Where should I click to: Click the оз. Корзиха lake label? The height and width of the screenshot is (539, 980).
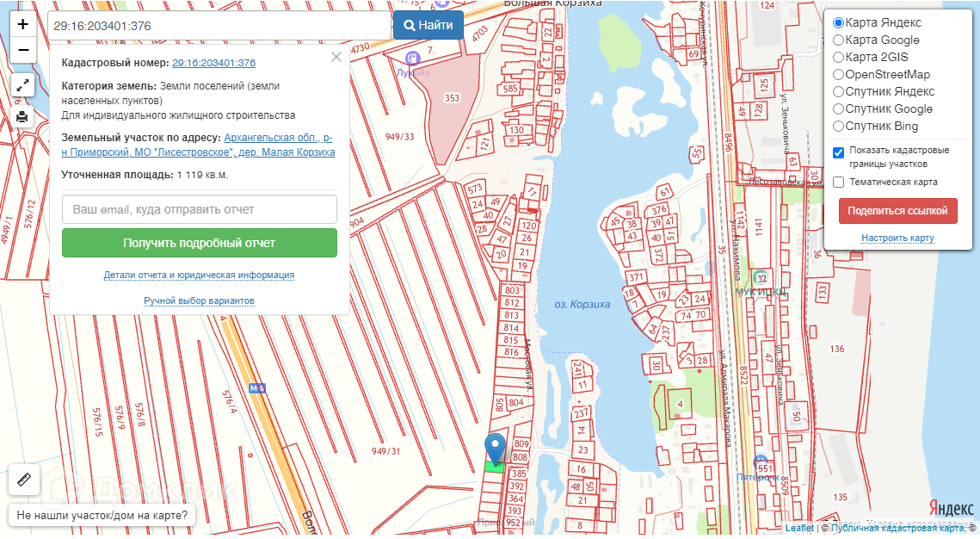[x=582, y=305]
